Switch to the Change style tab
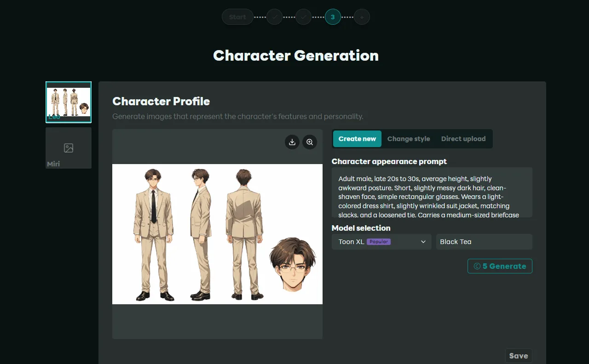This screenshot has width=589, height=364. (409, 139)
